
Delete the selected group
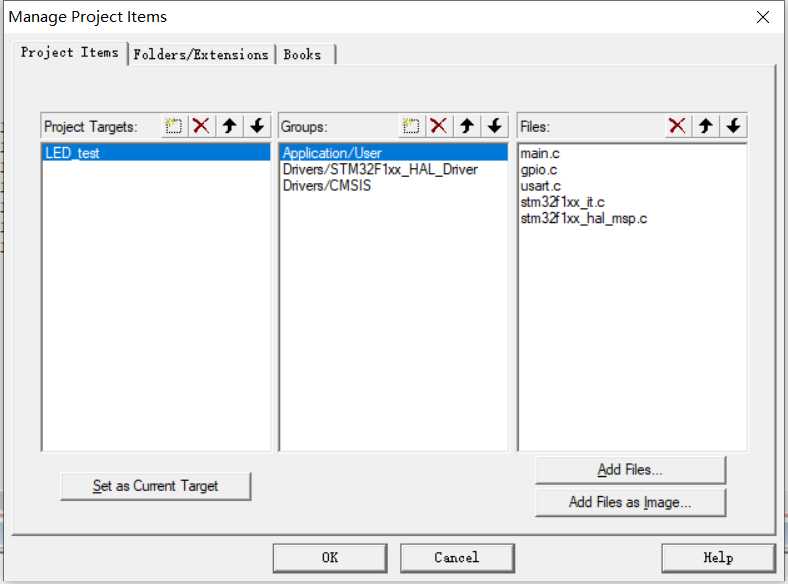pyautogui.click(x=439, y=126)
